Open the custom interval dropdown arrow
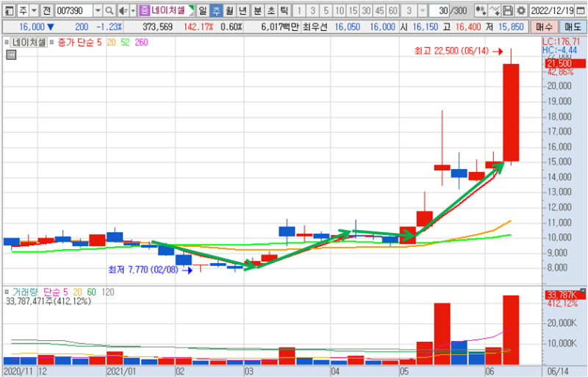Screen dimensions: 588x377 (x=422, y=10)
